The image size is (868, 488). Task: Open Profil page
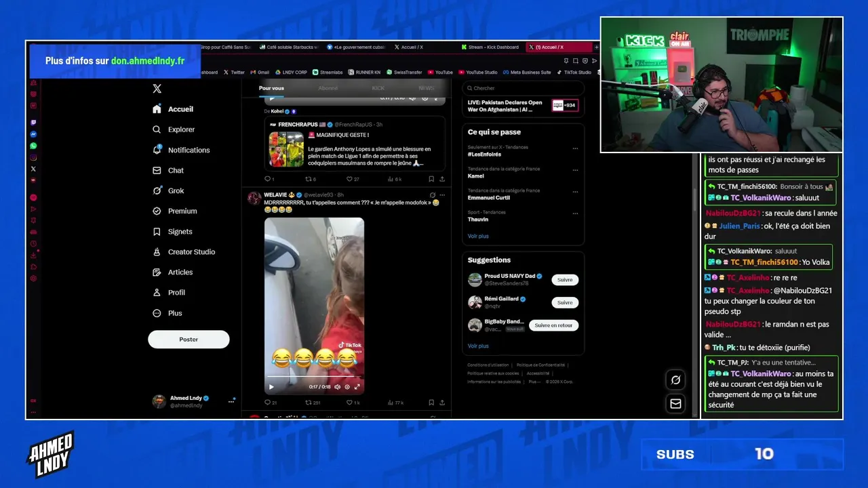[x=169, y=292]
